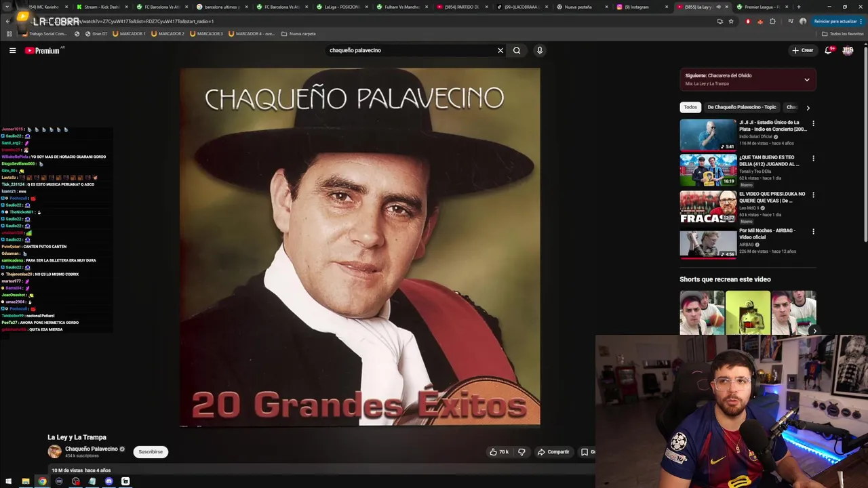Viewport: 868px width, 488px height.
Task: Open the Ji Ji Ji concert thumbnail
Action: [708, 135]
